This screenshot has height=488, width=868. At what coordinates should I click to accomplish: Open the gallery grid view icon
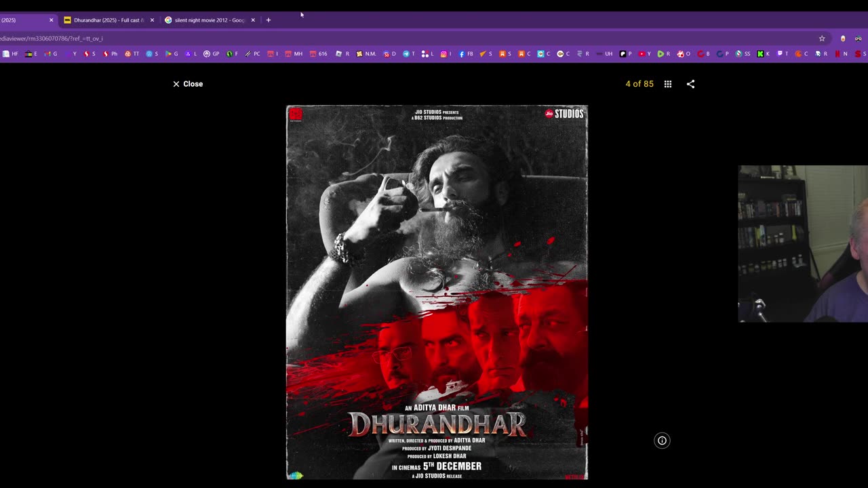click(x=668, y=84)
